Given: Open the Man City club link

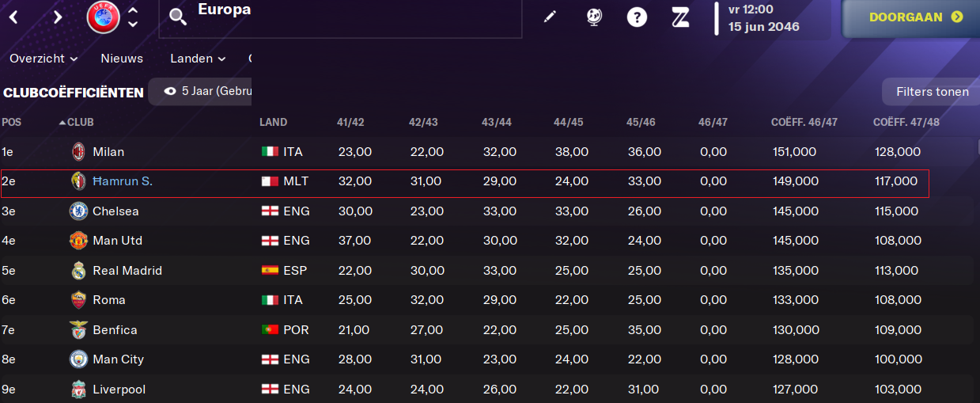Looking at the screenshot, I should coord(118,359).
